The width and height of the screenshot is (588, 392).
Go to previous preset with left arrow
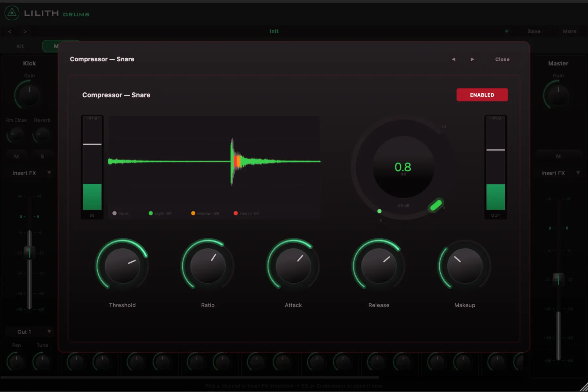click(10, 31)
